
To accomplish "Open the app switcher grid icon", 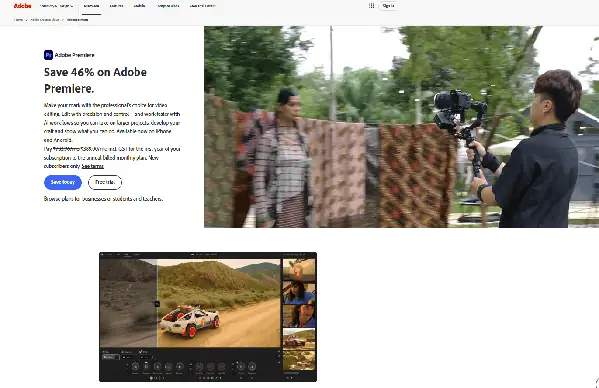I will coord(371,6).
